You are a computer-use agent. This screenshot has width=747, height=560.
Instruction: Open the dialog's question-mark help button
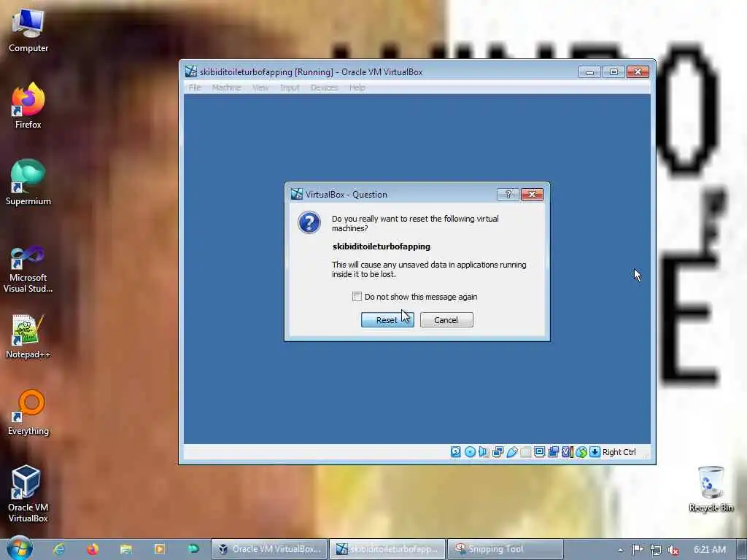point(508,194)
